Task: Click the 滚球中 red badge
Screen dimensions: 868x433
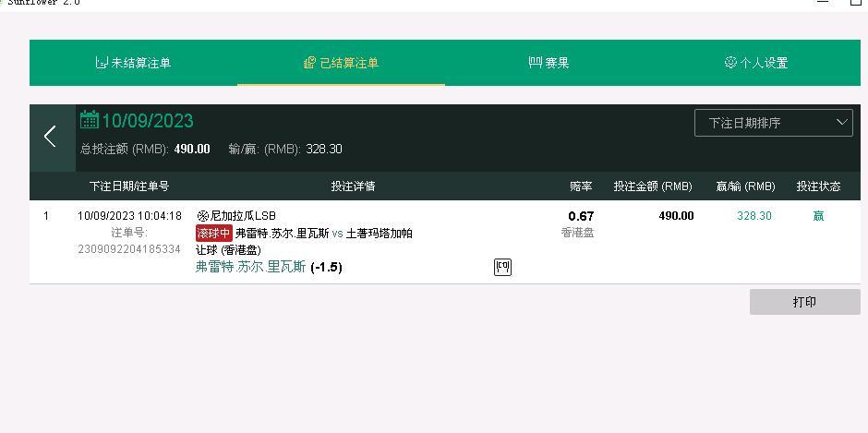Action: point(213,233)
